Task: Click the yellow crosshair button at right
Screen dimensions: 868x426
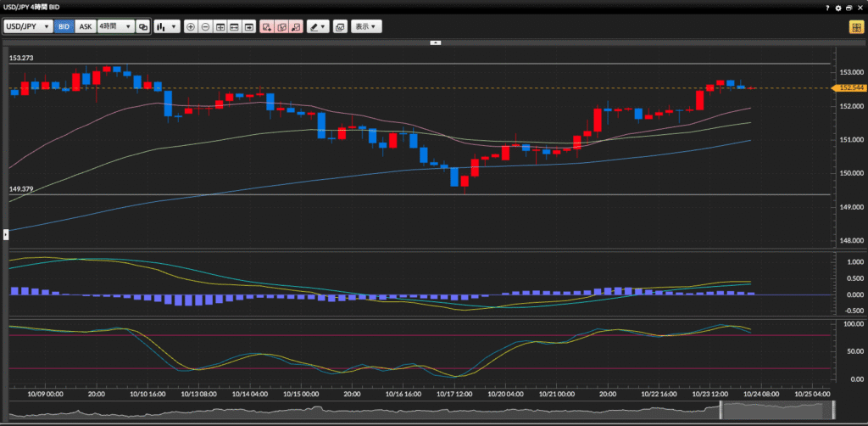Action: (x=856, y=26)
